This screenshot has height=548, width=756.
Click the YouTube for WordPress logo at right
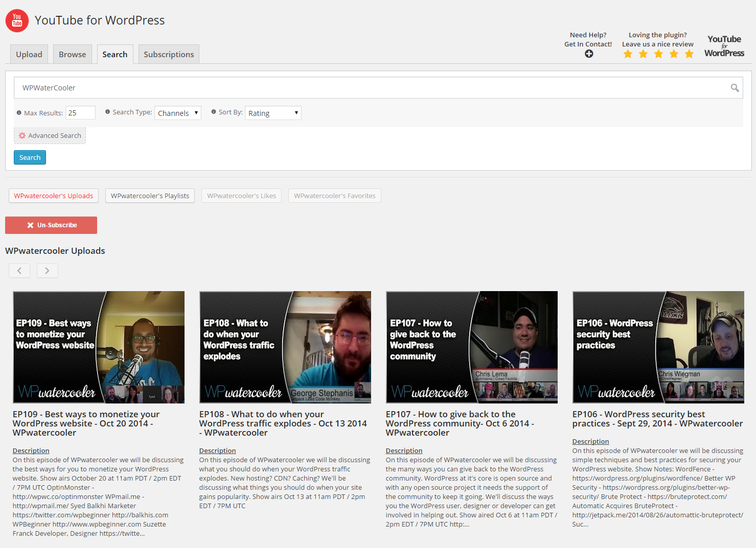click(724, 46)
